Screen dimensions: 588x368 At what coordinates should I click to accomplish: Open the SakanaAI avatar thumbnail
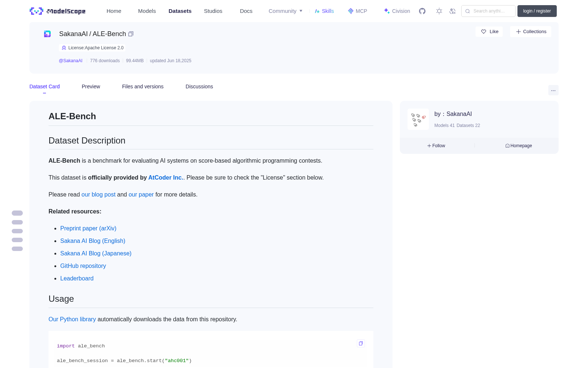[418, 119]
